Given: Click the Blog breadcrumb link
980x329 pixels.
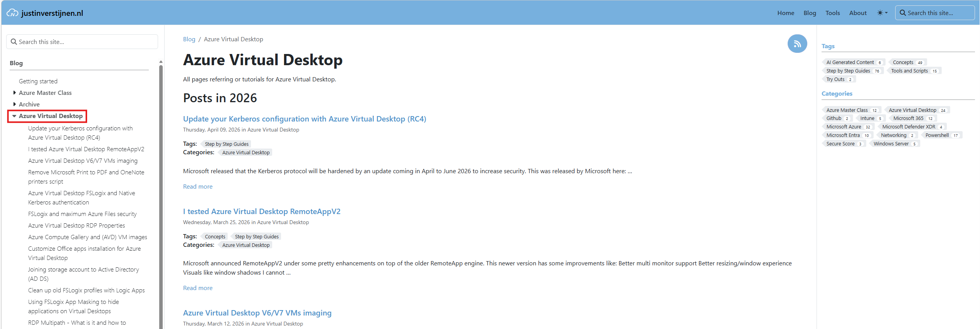Looking at the screenshot, I should tap(189, 39).
